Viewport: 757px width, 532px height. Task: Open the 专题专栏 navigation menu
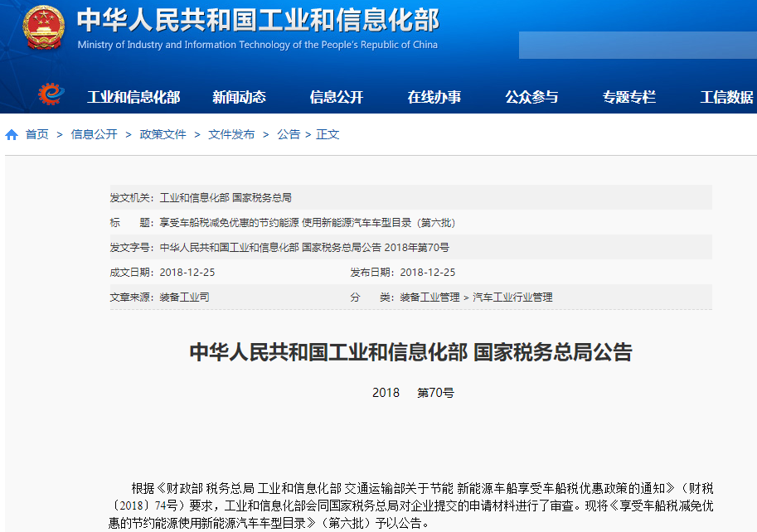click(630, 96)
